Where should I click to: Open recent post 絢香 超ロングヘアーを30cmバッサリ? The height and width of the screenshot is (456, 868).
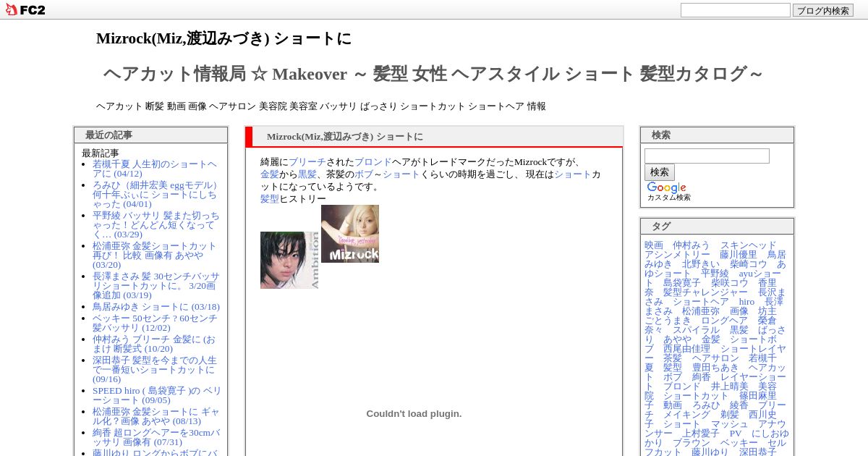156,437
